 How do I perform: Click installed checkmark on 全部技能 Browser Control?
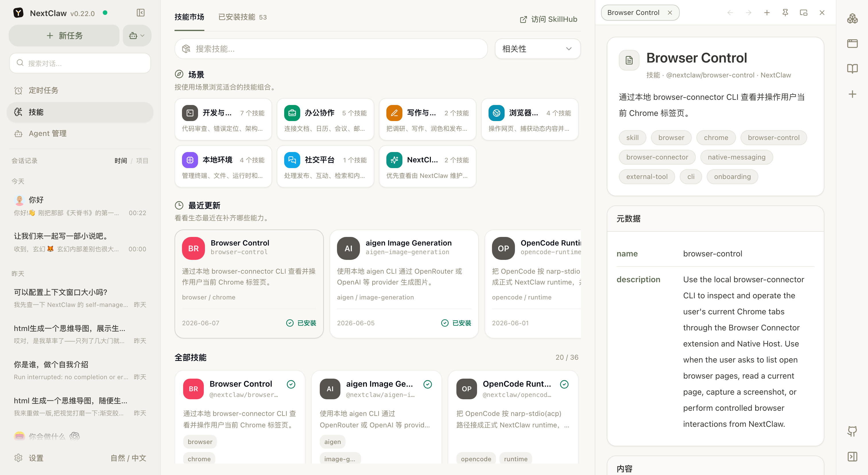click(291, 384)
